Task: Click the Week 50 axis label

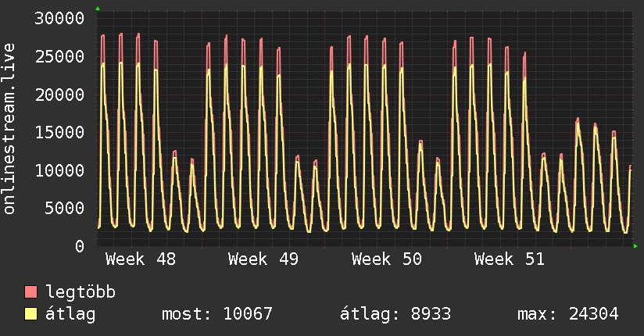Action: (387, 259)
